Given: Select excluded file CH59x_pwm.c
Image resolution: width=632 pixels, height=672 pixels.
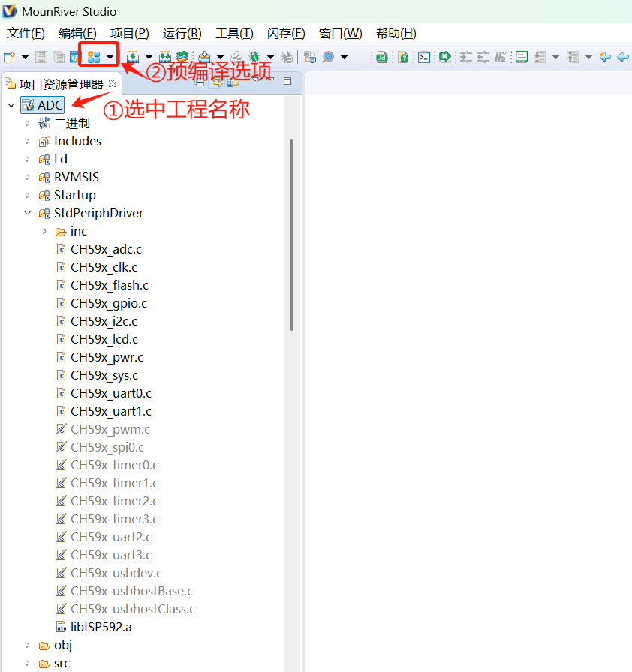Looking at the screenshot, I should click(x=110, y=429).
